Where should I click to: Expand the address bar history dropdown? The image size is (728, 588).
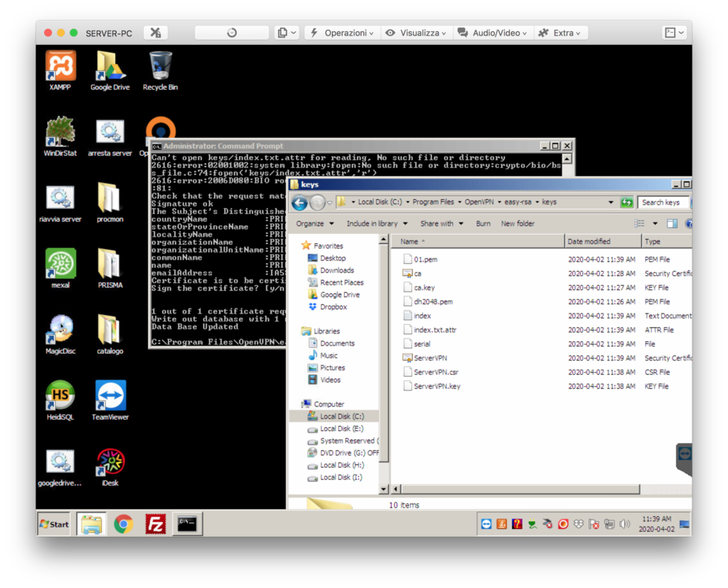coord(611,202)
